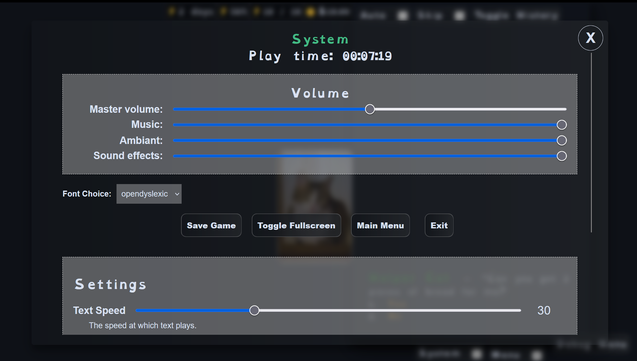
Task: Click the Master volume label
Action: coord(126,109)
